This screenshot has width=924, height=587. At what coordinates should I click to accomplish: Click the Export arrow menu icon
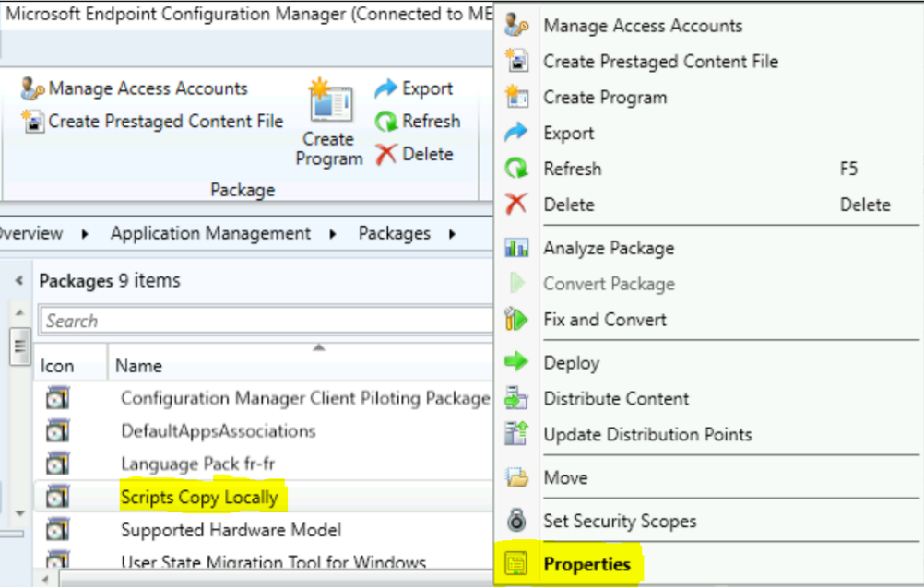click(x=516, y=133)
